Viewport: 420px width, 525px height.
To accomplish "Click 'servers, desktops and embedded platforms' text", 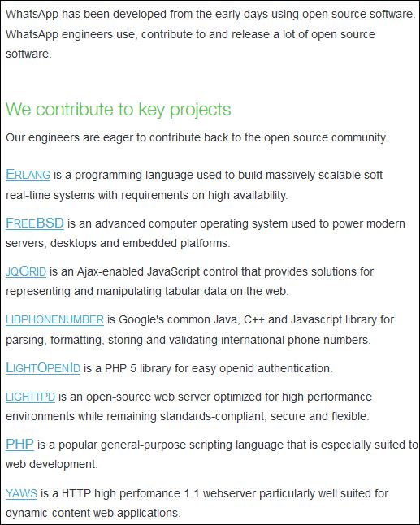I will pos(118,243).
